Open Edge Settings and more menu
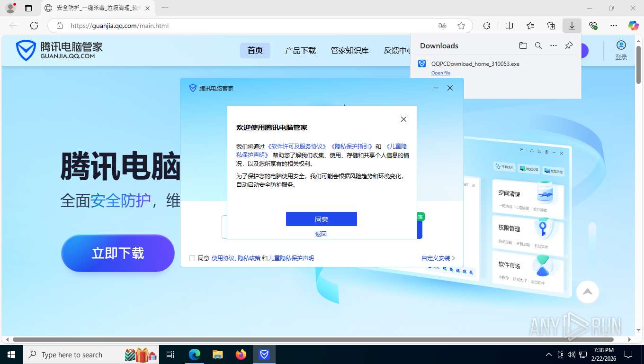Viewport: 644px width, 364px height. (x=614, y=26)
